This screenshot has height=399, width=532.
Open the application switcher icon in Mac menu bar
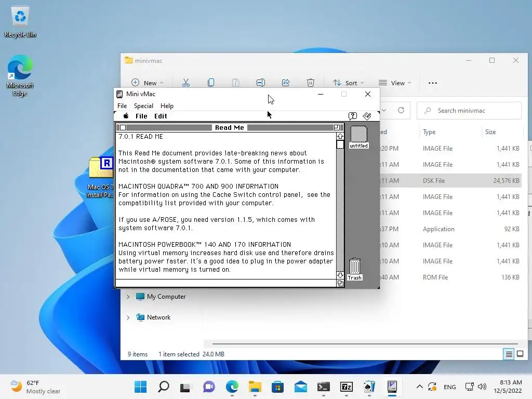click(x=367, y=116)
